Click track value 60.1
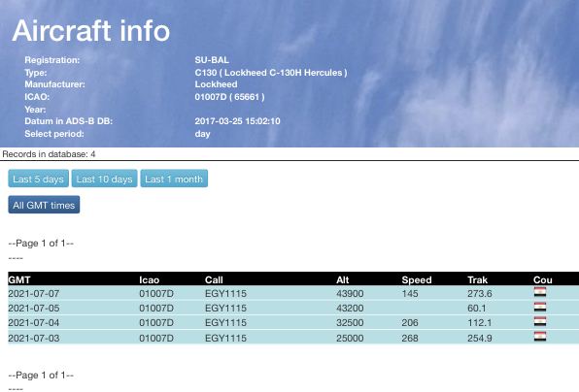This screenshot has width=579, height=392. pos(477,308)
